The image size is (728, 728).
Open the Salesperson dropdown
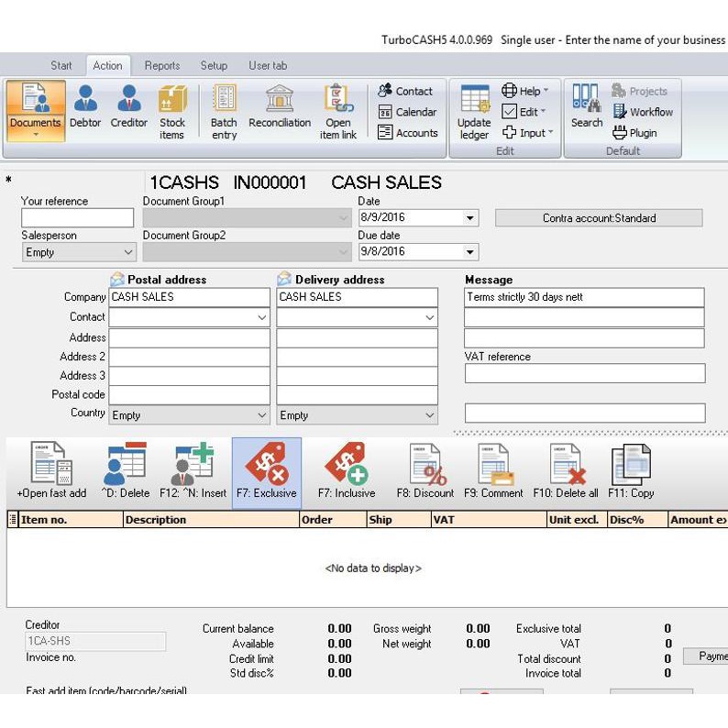tap(127, 252)
